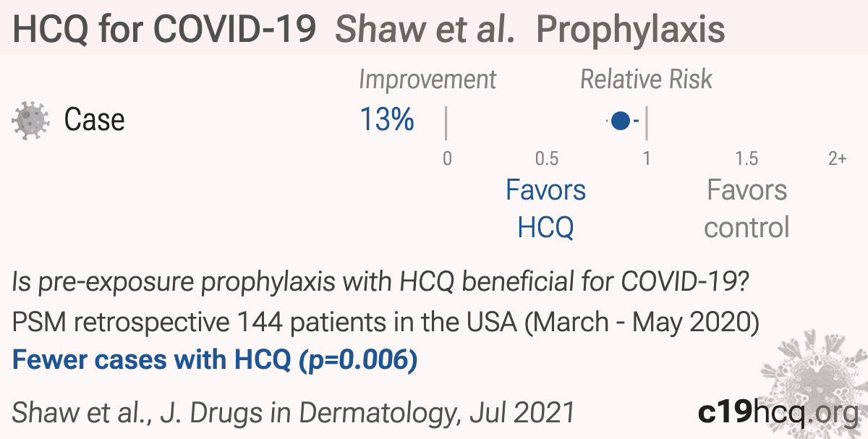The height and width of the screenshot is (439, 868).
Task: Click the 13% improvement value
Action: click(387, 120)
